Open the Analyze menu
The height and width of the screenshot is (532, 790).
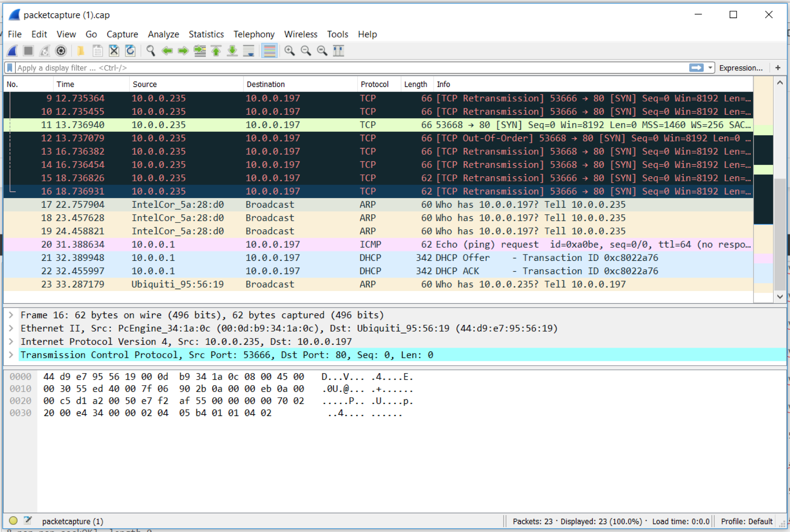(x=163, y=34)
